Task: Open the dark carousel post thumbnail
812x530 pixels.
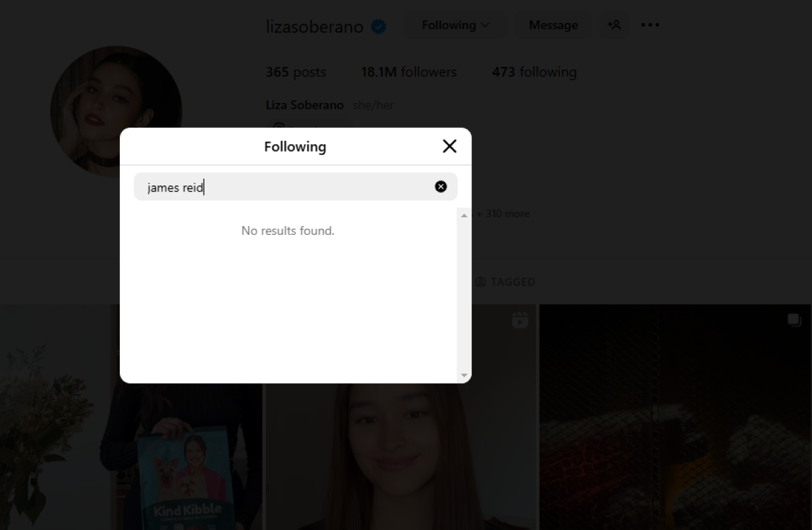Action: [x=675, y=417]
